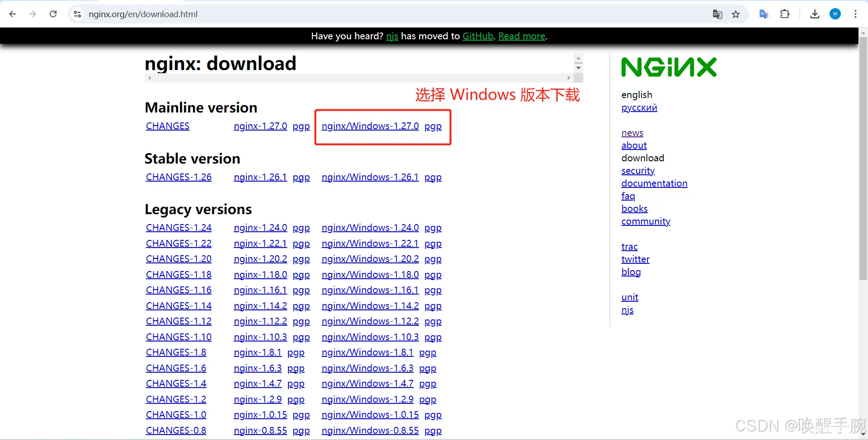Click the title box scroll-up arrow
This screenshot has width=868, height=440.
(x=578, y=58)
